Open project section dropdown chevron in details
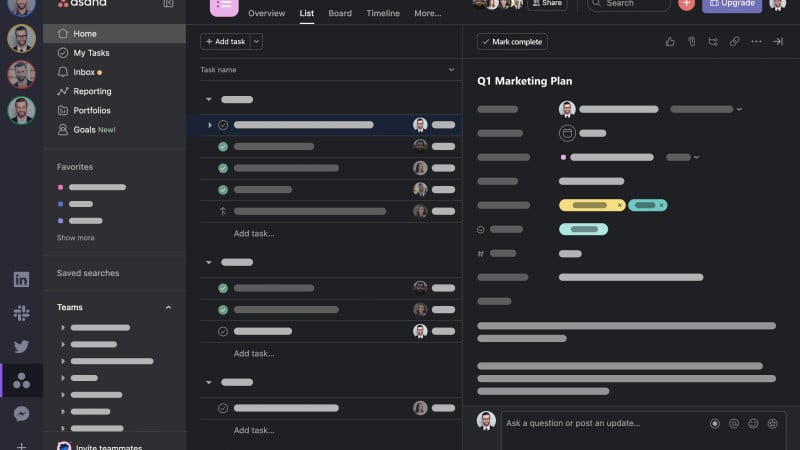Screen dimensions: 800x450 [696, 157]
